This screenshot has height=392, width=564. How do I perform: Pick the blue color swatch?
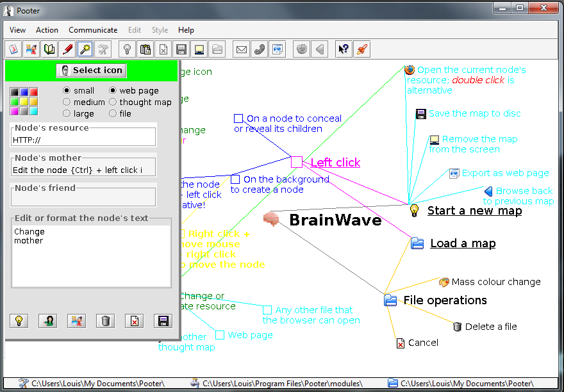tap(24, 92)
